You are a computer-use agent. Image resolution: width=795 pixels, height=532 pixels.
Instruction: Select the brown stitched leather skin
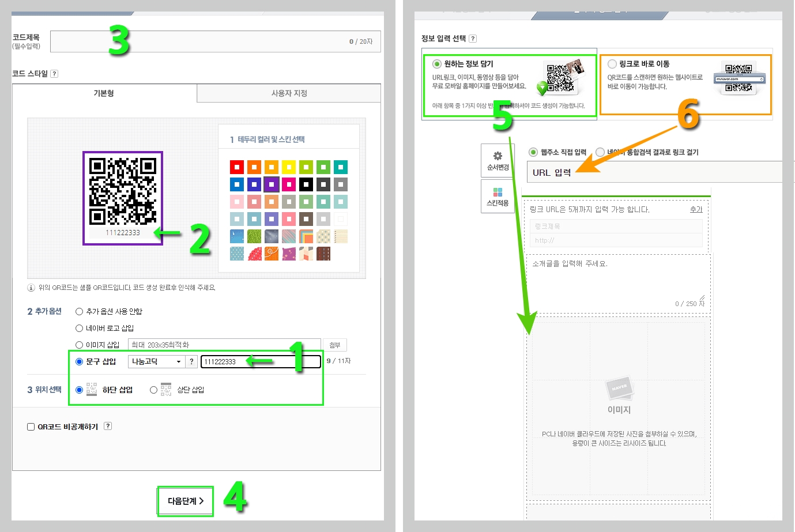(323, 254)
